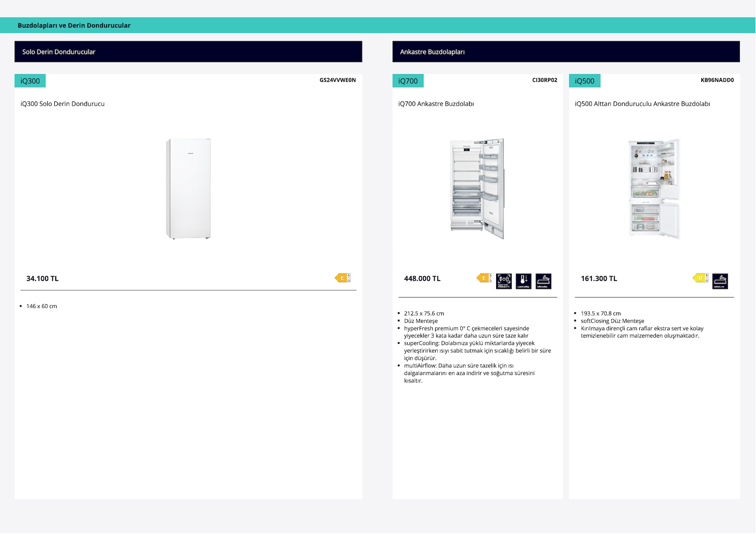Viewport: 756px width, 534px height.
Task: Click the Düz Menteşe bullet on the iQ700 card
Action: 421,321
